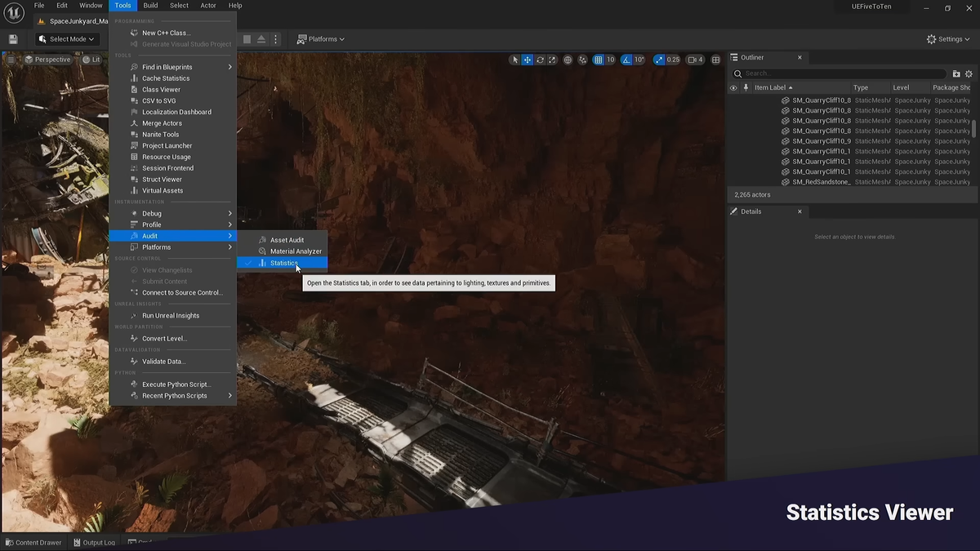This screenshot has height=551, width=980.
Task: Click Connect to Source Control
Action: tap(173, 292)
